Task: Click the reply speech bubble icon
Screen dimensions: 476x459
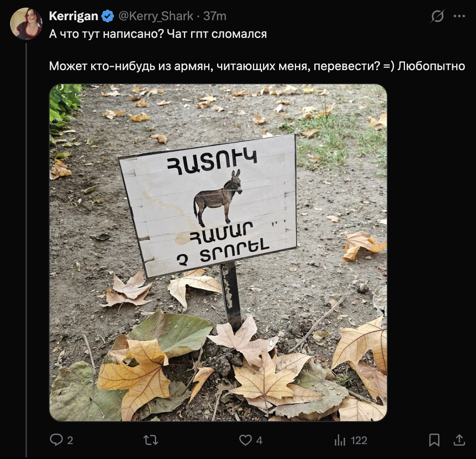Action: (x=56, y=440)
